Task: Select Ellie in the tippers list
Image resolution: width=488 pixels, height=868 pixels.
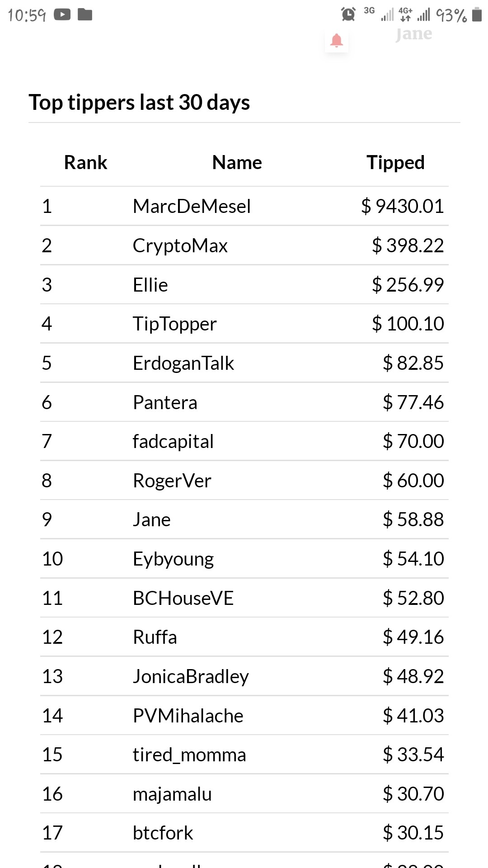Action: click(x=150, y=285)
